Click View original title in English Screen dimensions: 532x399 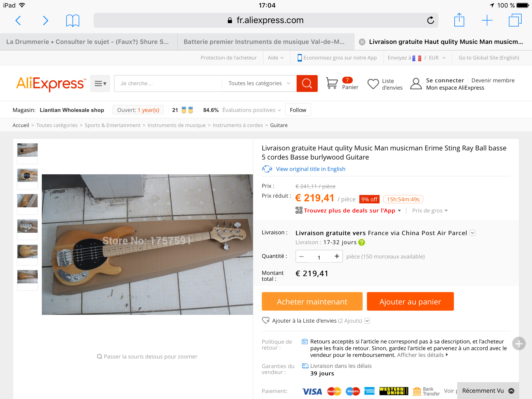pos(310,169)
